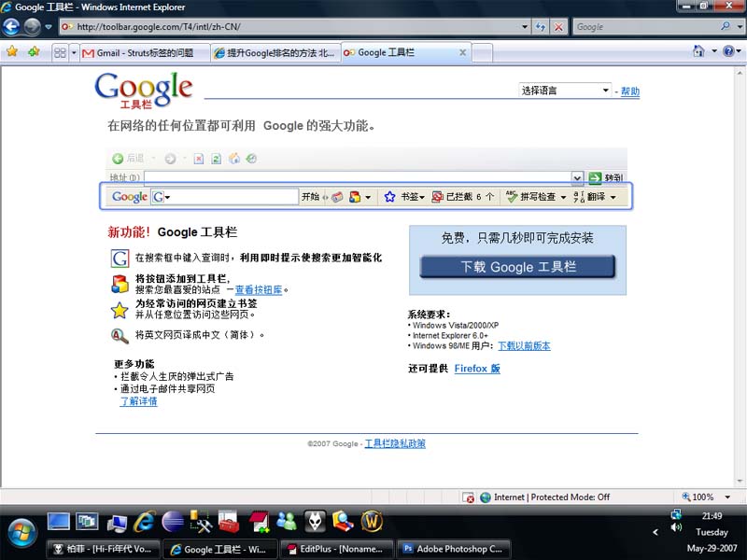The image size is (747, 560).
Task: Open the 选择语言 language dropdown
Action: [565, 91]
